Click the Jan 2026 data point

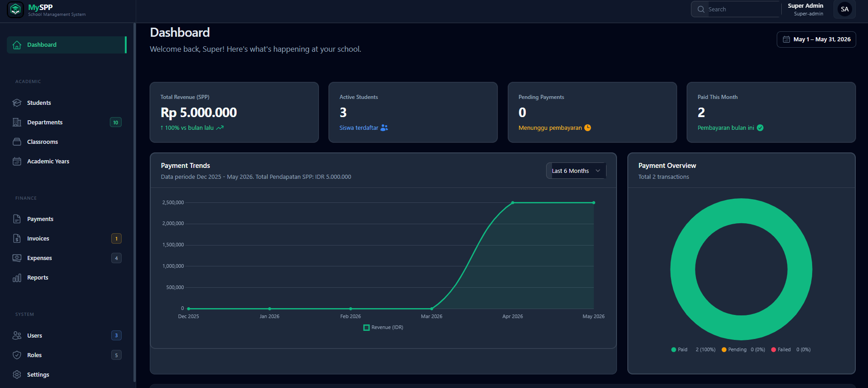click(270, 309)
